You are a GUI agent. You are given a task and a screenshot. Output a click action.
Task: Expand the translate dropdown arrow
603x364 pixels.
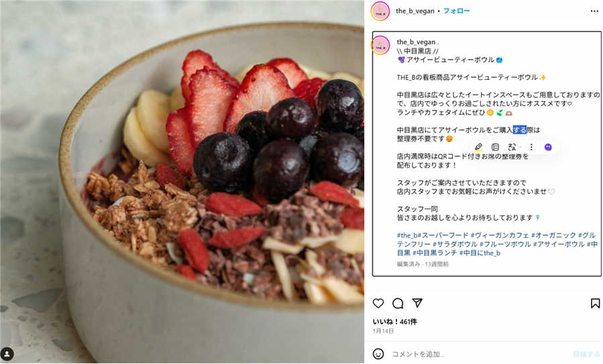[x=520, y=147]
